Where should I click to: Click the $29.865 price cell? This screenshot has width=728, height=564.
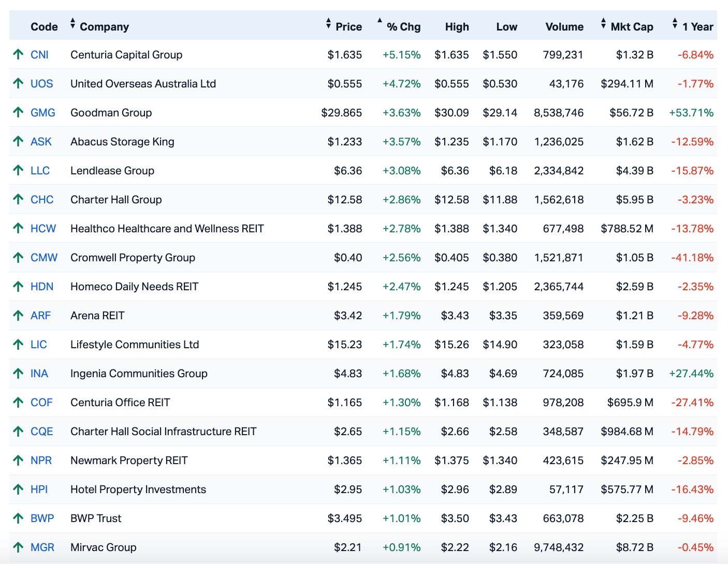click(x=342, y=113)
